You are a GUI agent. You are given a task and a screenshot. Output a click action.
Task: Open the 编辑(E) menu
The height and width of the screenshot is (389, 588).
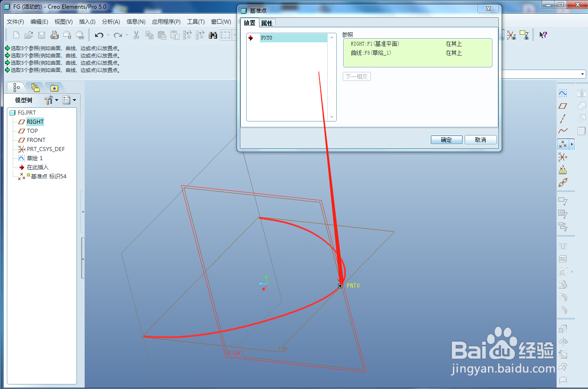point(39,22)
